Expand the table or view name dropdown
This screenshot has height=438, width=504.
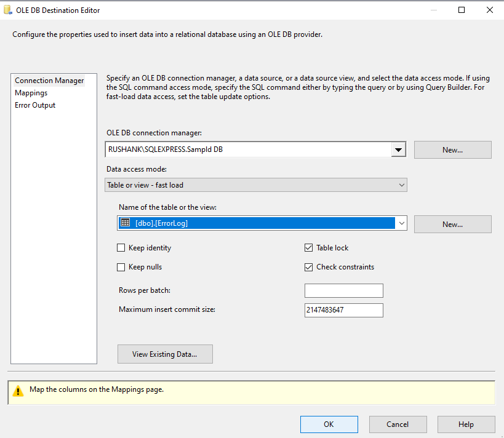click(401, 223)
